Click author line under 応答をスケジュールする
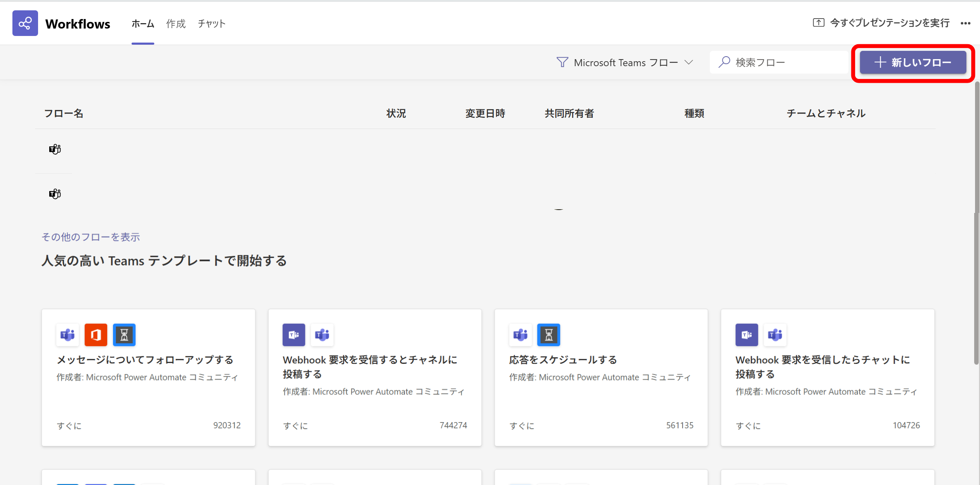 click(600, 377)
